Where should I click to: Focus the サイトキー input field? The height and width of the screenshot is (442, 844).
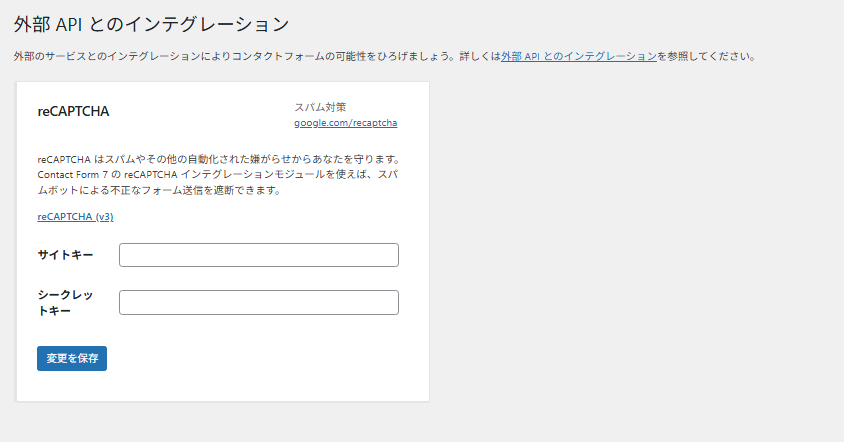click(258, 255)
